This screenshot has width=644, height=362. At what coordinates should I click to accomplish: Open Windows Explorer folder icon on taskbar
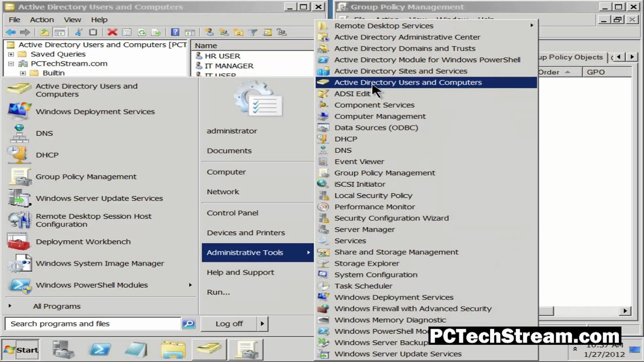click(174, 349)
